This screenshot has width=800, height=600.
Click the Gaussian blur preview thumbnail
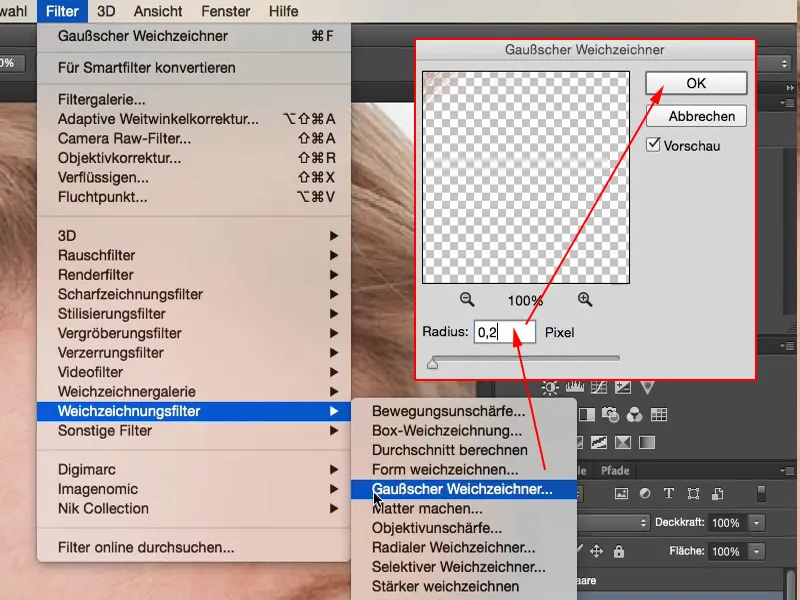[526, 178]
